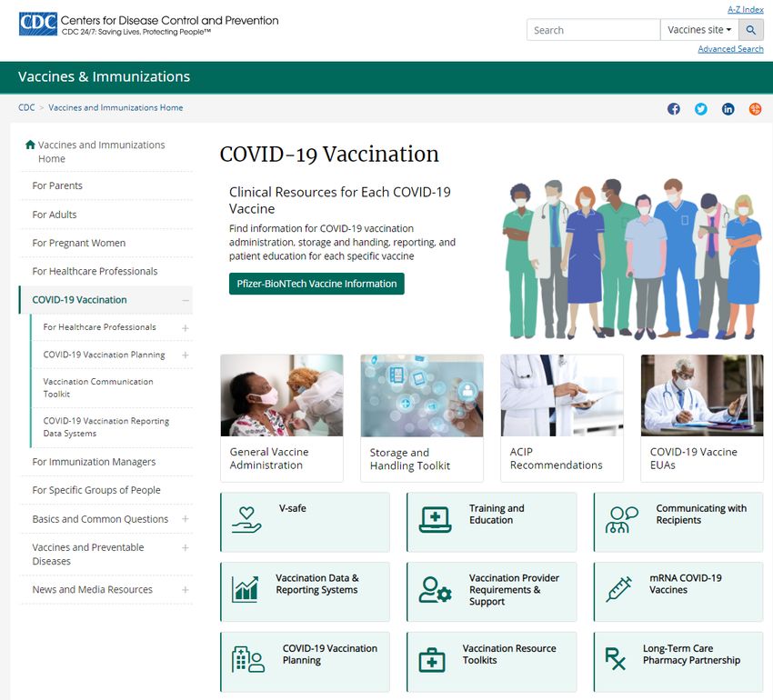Screen dimensions: 773x700
Task: Open For Parents in the sidebar
Action: 57,185
